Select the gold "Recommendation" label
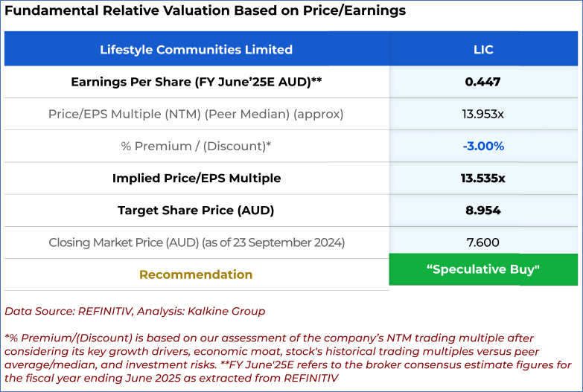The height and width of the screenshot is (392, 583). (196, 274)
